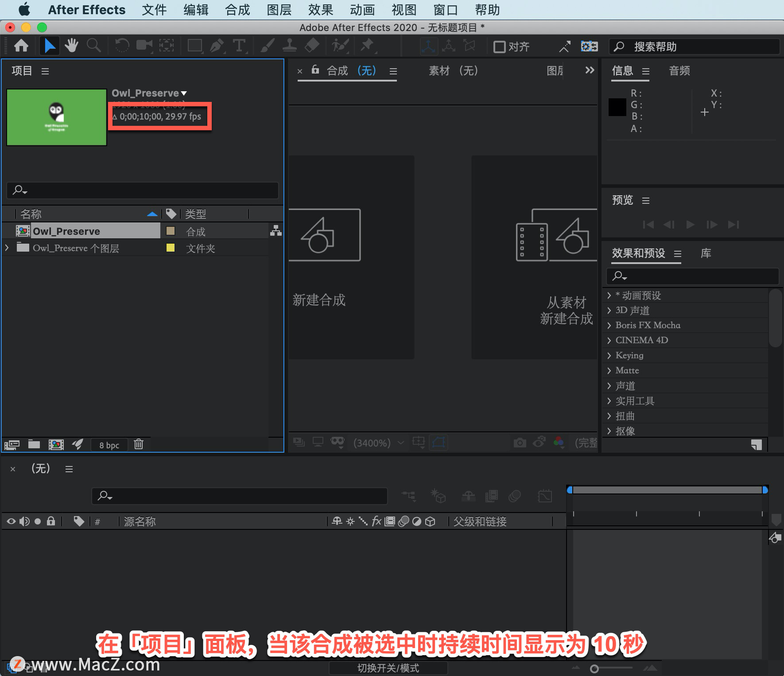Toggle the video eye column switch
Viewport: 784px width, 676px height.
(x=11, y=521)
